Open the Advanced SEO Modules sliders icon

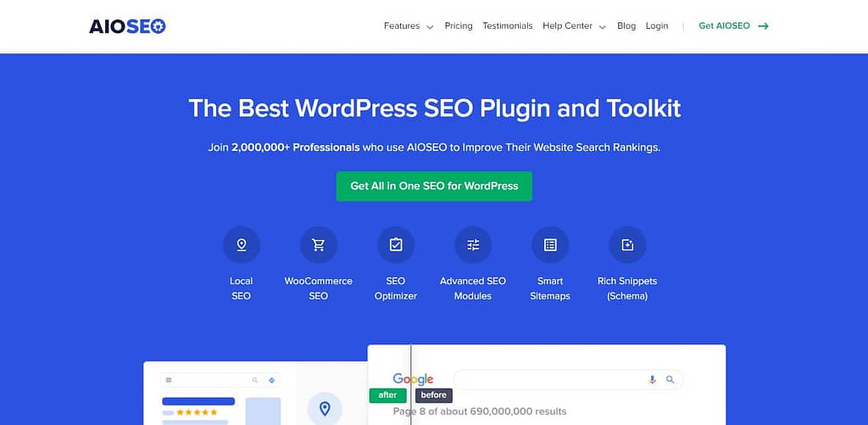pos(473,245)
